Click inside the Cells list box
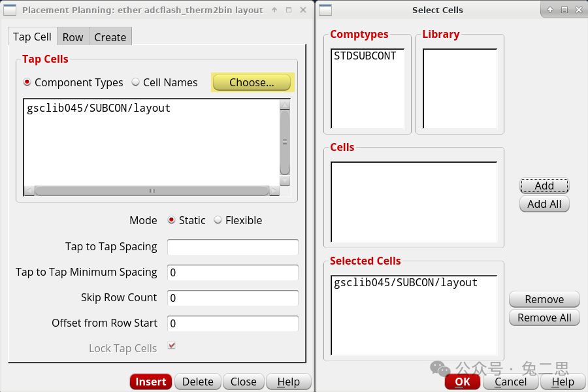 pyautogui.click(x=414, y=202)
